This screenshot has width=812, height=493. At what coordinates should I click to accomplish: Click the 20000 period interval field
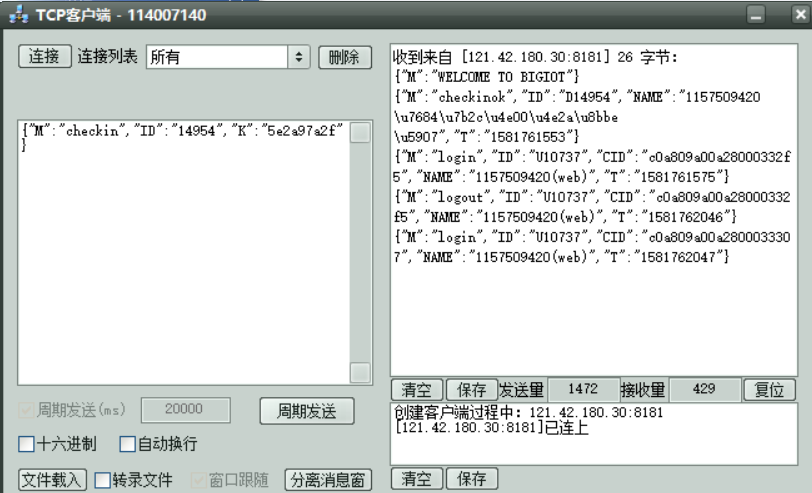pyautogui.click(x=183, y=409)
